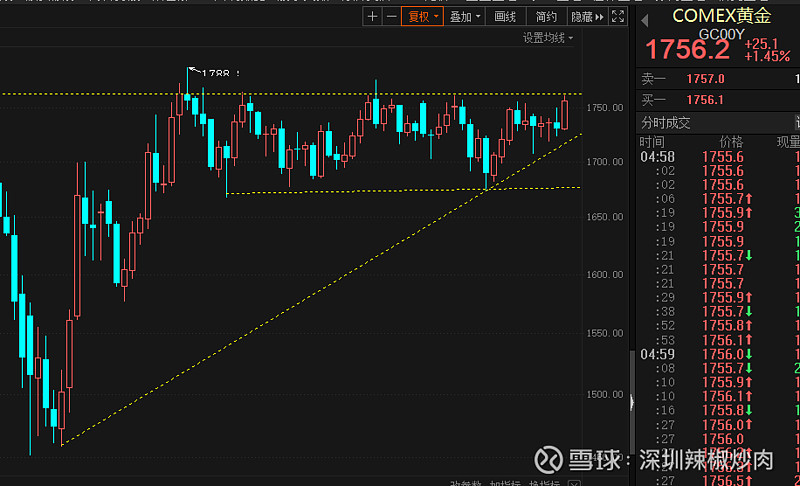Click the 1650.00 price axis label
800x486 pixels.
605,217
